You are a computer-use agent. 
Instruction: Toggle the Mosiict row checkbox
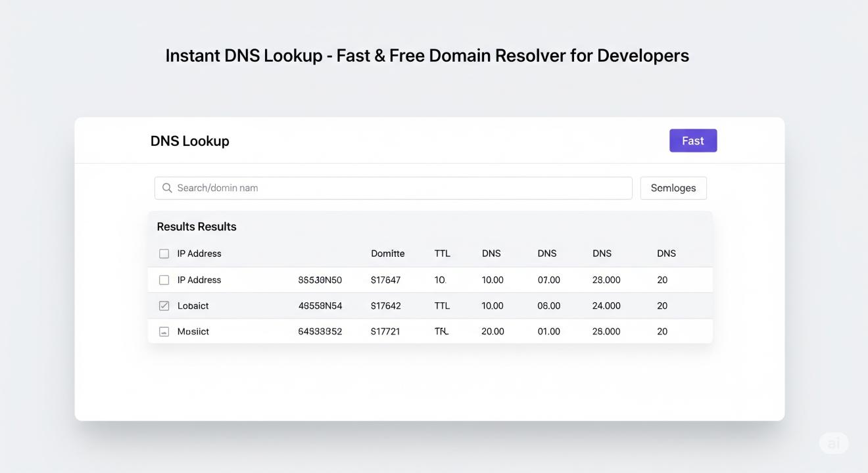coord(164,332)
